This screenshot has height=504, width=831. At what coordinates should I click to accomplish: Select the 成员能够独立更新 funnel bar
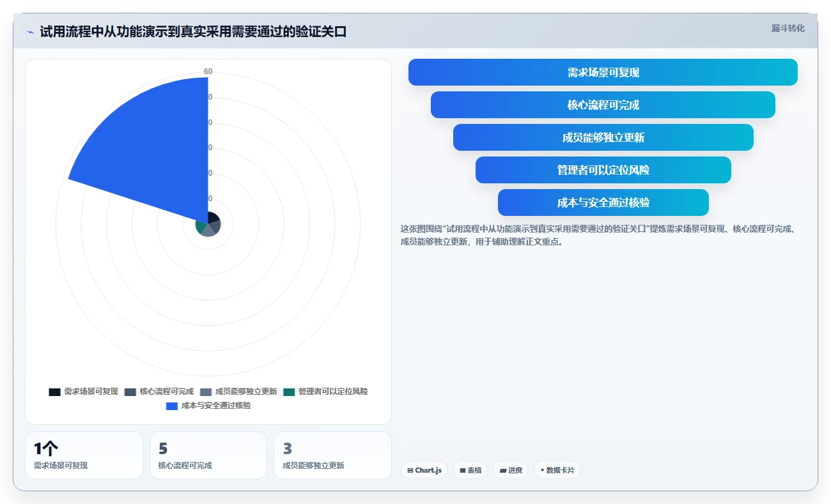(x=603, y=137)
